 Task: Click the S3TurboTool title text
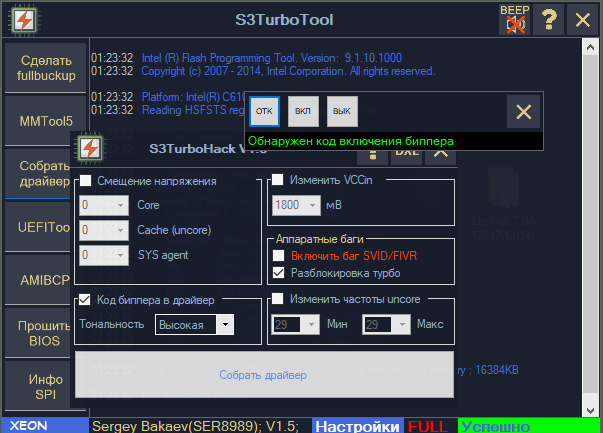[284, 20]
